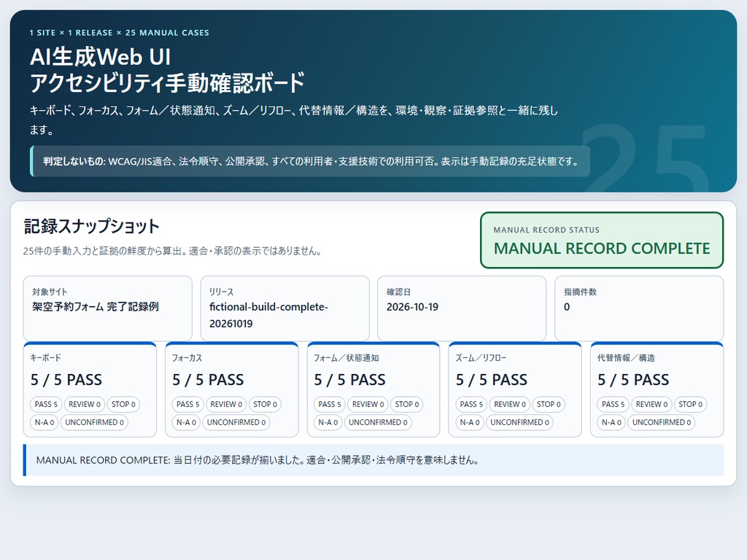Open the ズーム／リフロー category card

[x=515, y=389]
